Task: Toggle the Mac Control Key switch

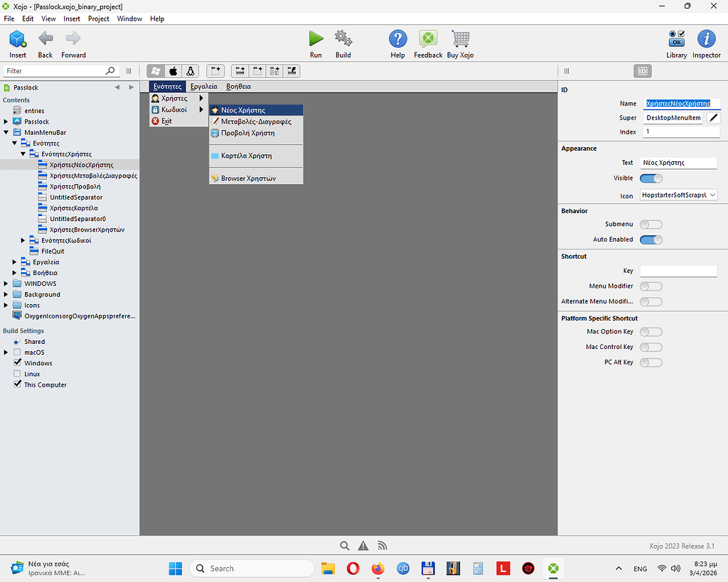Action: 651,347
